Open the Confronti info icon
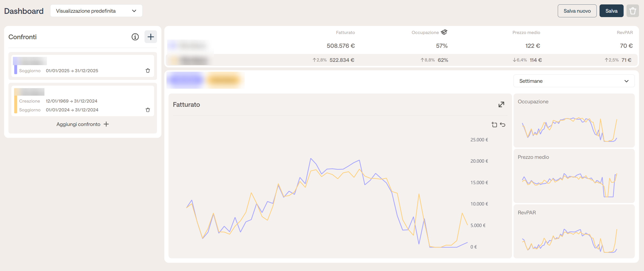This screenshot has height=271, width=644. pos(135,37)
